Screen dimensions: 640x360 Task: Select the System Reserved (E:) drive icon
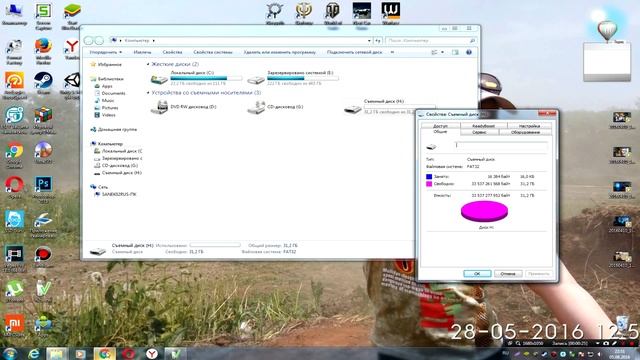[256, 79]
